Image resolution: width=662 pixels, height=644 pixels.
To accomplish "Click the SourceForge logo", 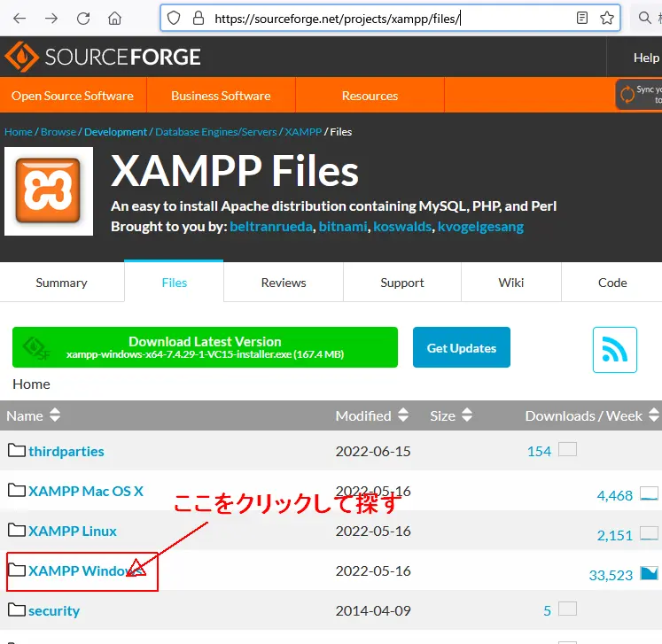I will pos(103,57).
